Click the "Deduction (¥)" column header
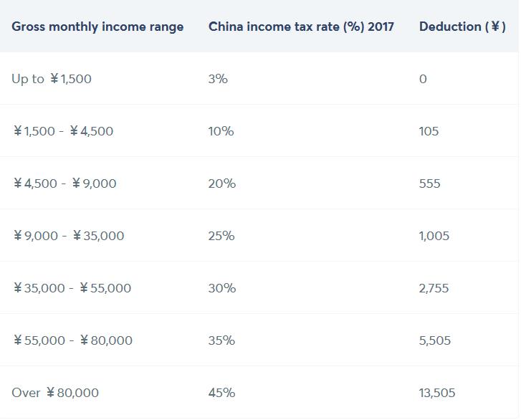521x420 pixels. 462,27
